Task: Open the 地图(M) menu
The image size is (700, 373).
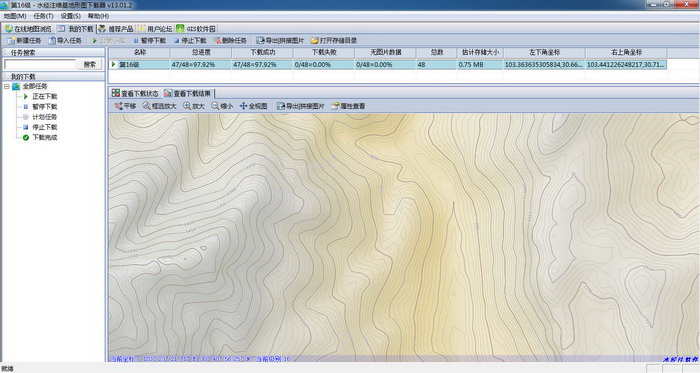Action: coord(15,16)
